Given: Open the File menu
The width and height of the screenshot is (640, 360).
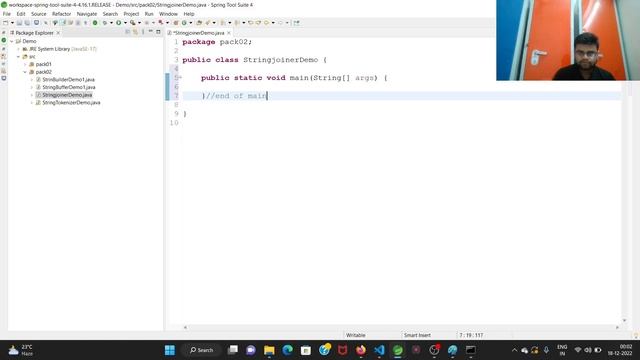Looking at the screenshot, I should pos(7,14).
